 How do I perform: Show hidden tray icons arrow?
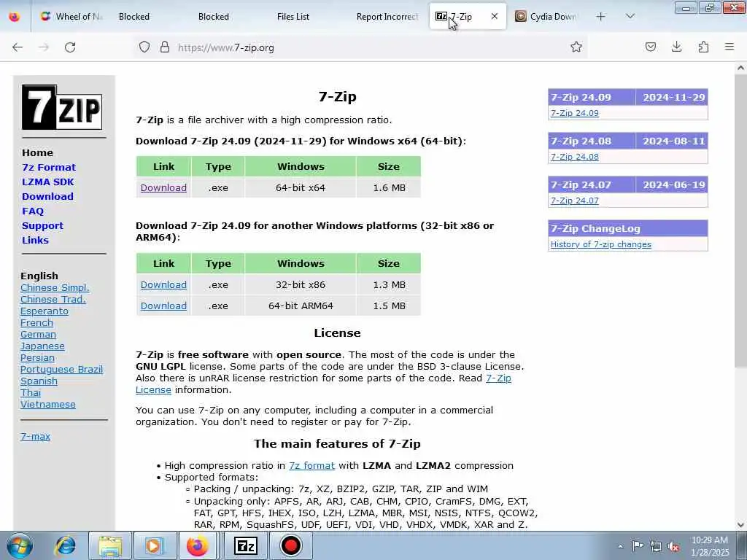pos(620,546)
